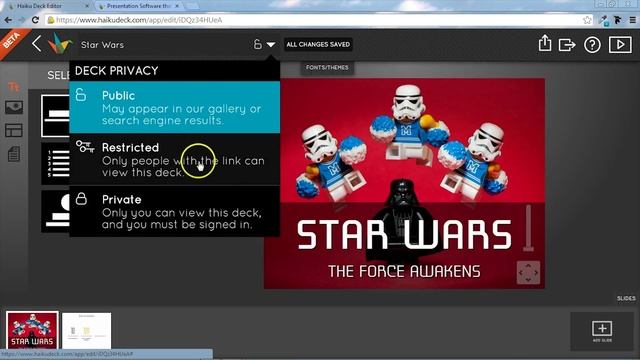Reload the page with the browser refresh icon

click(36, 20)
